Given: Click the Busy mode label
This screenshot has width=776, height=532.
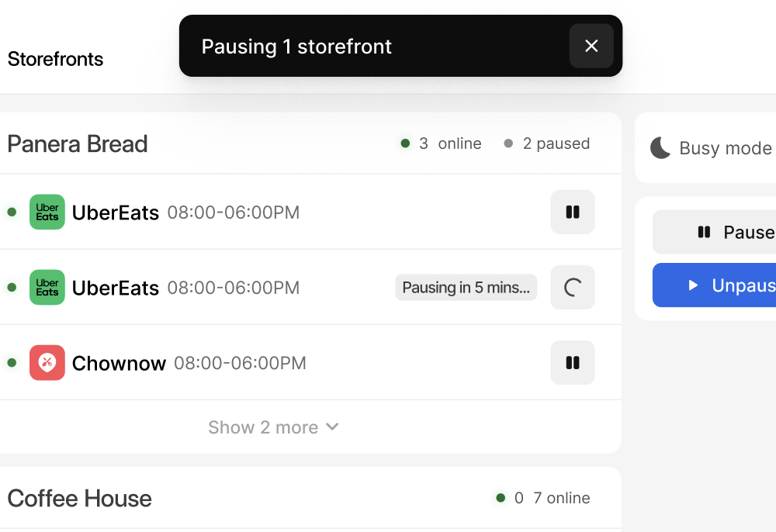Looking at the screenshot, I should (726, 148).
